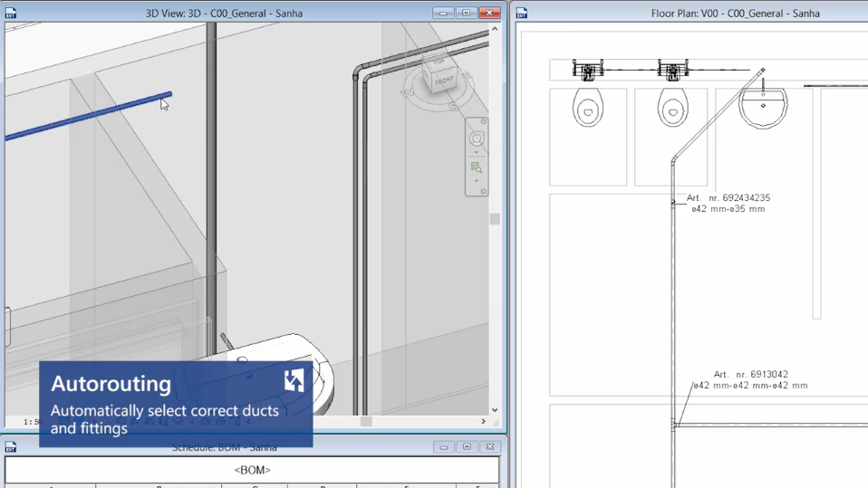Click the FRONT face of the ViewCube
Viewport: 868px width, 488px height.
[x=444, y=81]
